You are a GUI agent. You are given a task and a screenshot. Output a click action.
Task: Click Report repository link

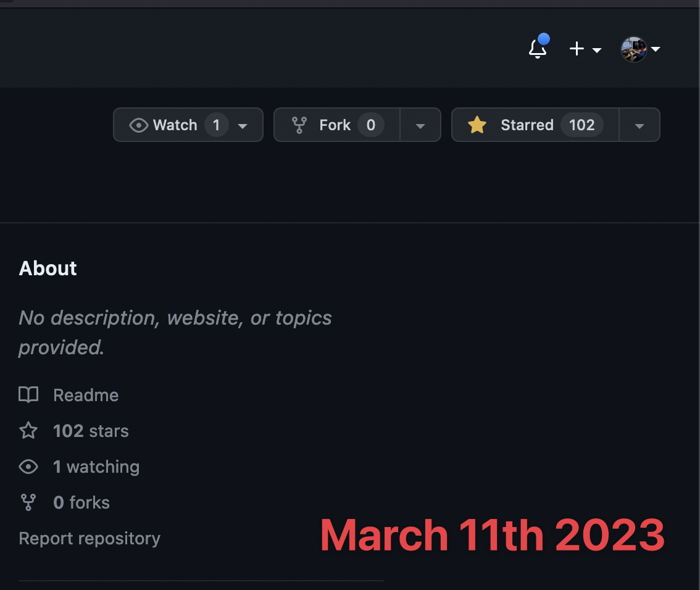(90, 538)
